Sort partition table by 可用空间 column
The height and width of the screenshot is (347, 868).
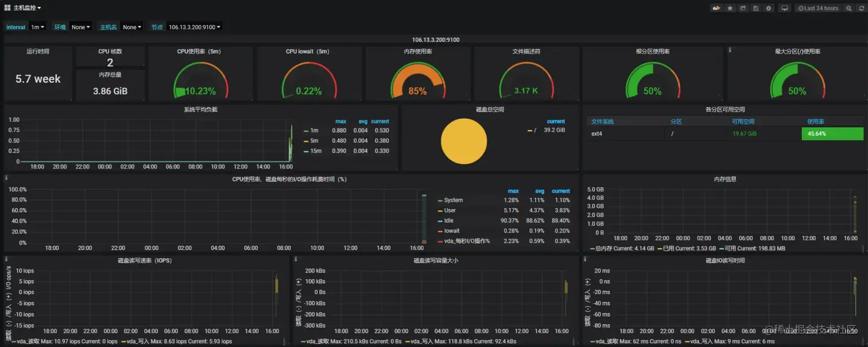pyautogui.click(x=743, y=121)
